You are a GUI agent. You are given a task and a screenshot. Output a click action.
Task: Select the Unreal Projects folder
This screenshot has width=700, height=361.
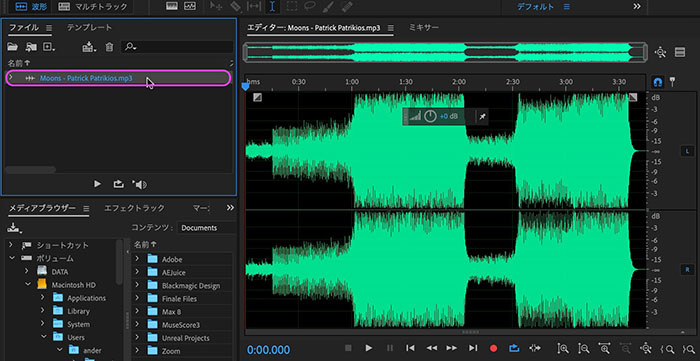(x=185, y=338)
